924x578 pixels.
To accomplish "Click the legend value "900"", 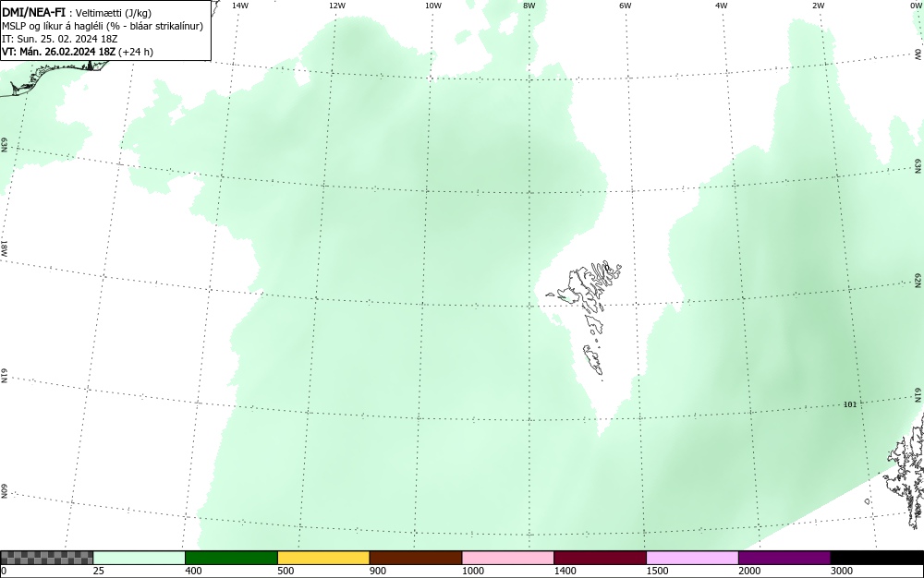I will 378,571.
